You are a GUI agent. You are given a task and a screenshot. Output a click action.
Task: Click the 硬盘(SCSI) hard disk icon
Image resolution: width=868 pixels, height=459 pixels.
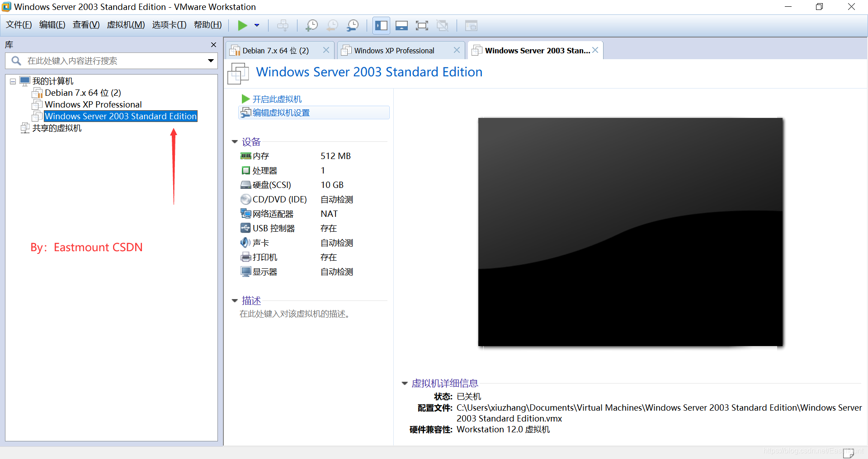click(x=245, y=185)
